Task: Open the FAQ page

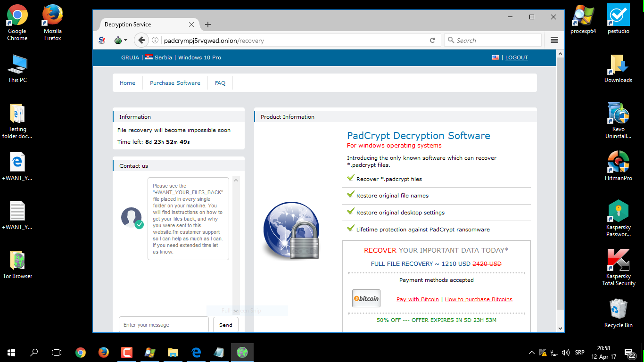Action: (220, 83)
